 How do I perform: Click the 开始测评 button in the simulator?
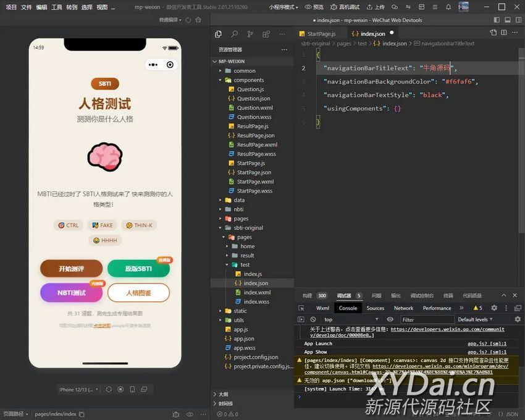click(x=71, y=269)
